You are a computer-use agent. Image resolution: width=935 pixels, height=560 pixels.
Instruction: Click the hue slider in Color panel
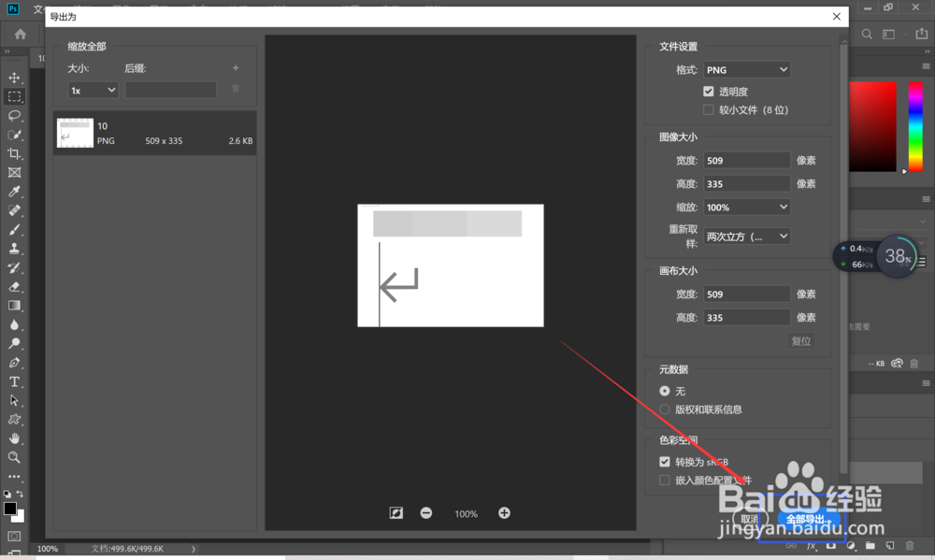915,126
